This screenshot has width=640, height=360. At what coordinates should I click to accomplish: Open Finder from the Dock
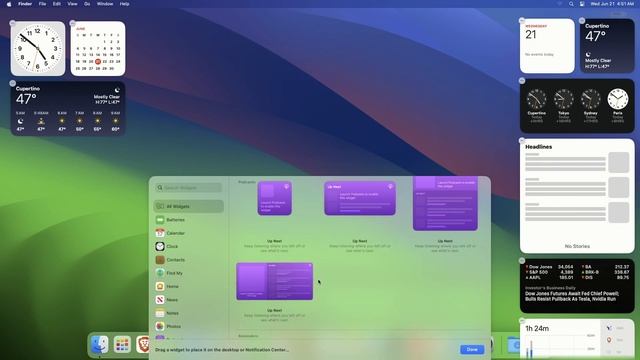(100, 344)
